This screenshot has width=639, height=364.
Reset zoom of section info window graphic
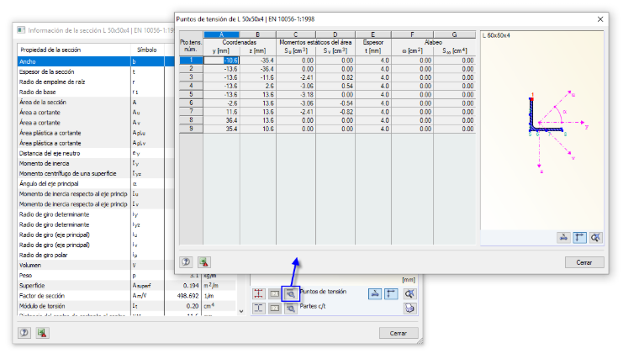pos(409,293)
